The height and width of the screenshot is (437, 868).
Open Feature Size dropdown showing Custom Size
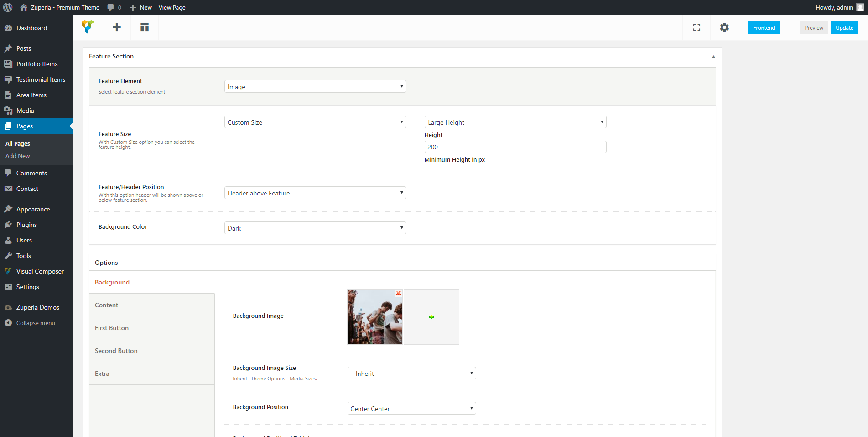[x=315, y=122]
